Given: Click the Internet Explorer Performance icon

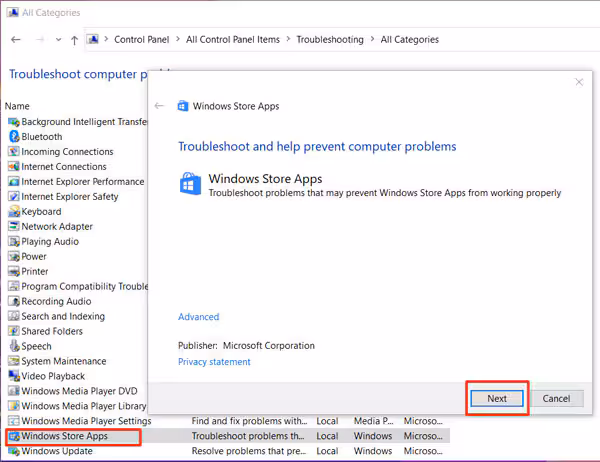Looking at the screenshot, I should click(14, 181).
